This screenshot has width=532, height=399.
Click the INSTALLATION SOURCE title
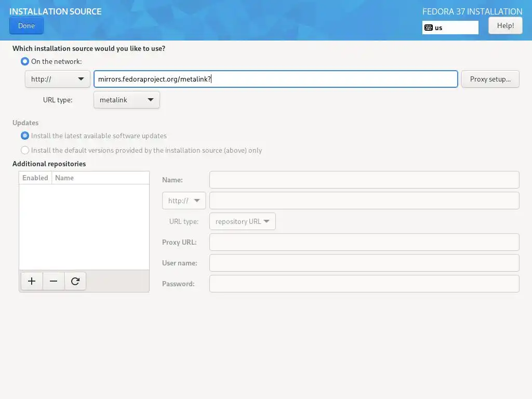click(55, 11)
